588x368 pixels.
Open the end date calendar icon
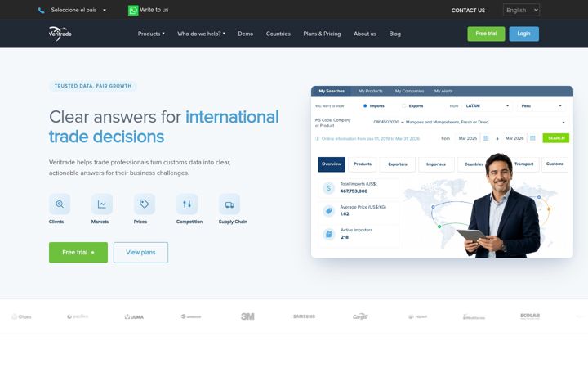(x=532, y=138)
